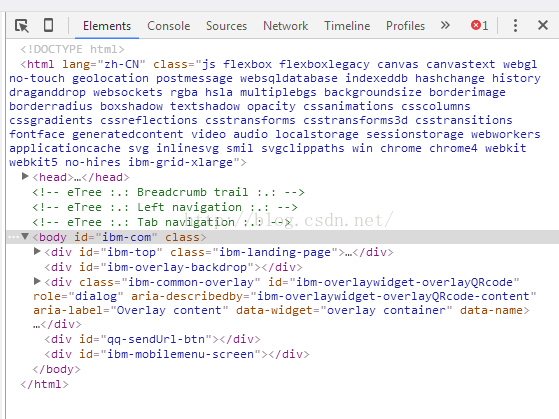This screenshot has width=559, height=419.
Task: Open the DevTools three-dot menu
Action: (515, 26)
